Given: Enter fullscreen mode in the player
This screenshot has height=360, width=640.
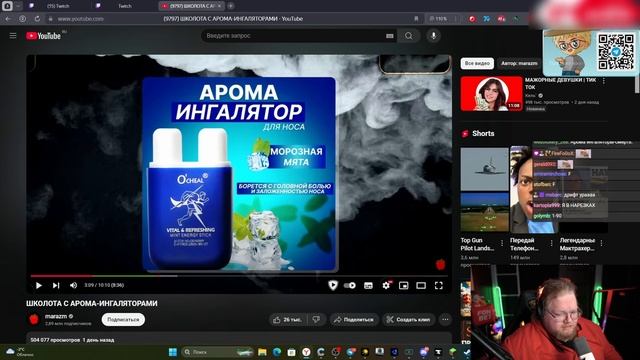Looking at the screenshot, I should point(439,285).
